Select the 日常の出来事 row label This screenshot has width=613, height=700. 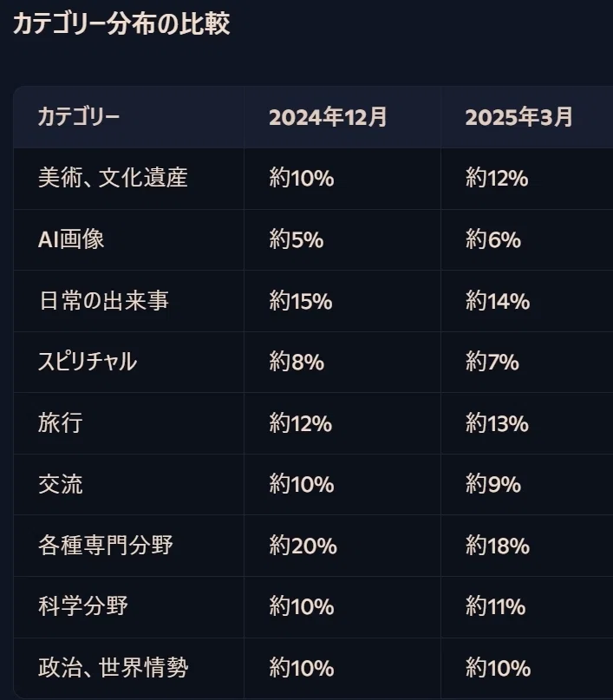[104, 300]
